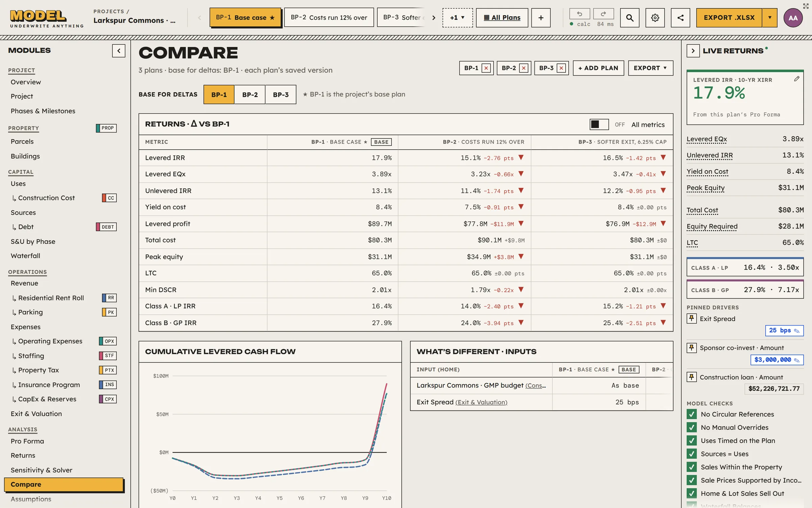Unpin the Exit Spread driver
This screenshot has height=508, width=812.
[x=692, y=319]
